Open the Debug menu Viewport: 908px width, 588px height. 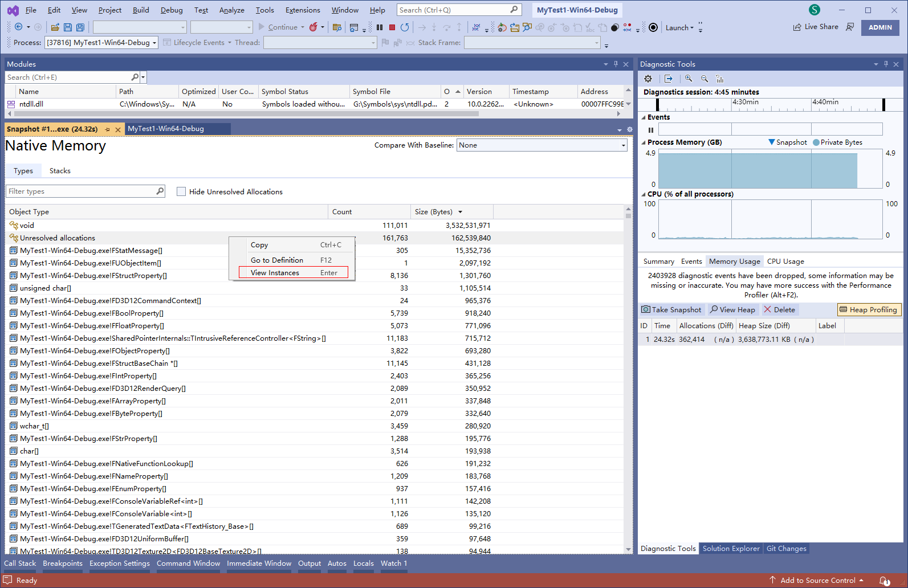tap(172, 10)
